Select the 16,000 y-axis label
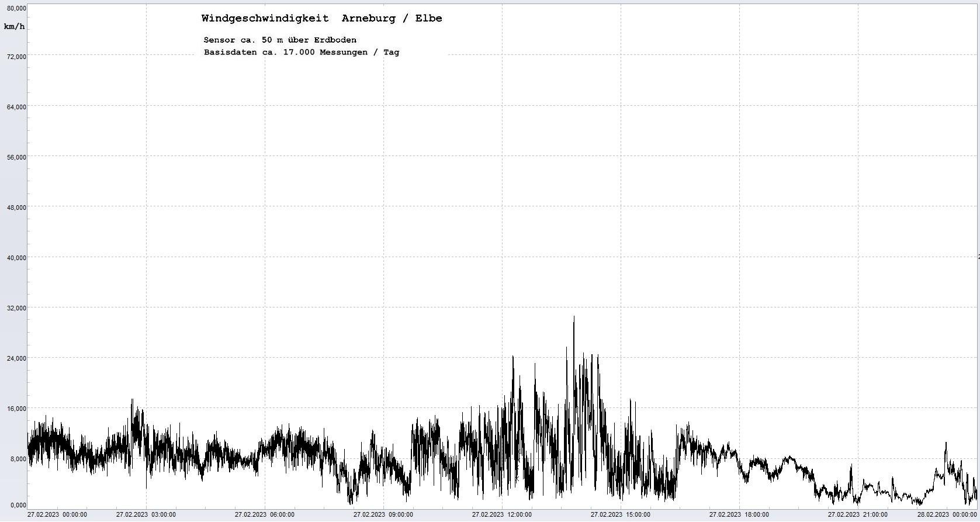The image size is (980, 522). click(x=15, y=409)
